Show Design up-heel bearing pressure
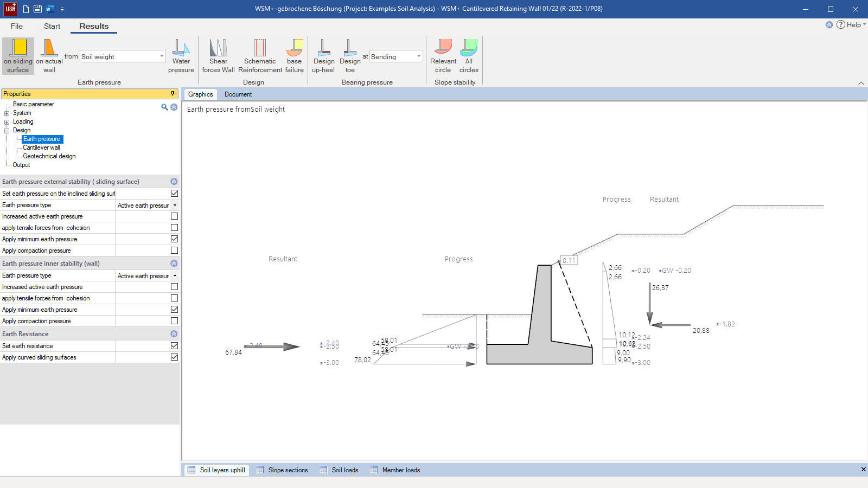 (324, 55)
